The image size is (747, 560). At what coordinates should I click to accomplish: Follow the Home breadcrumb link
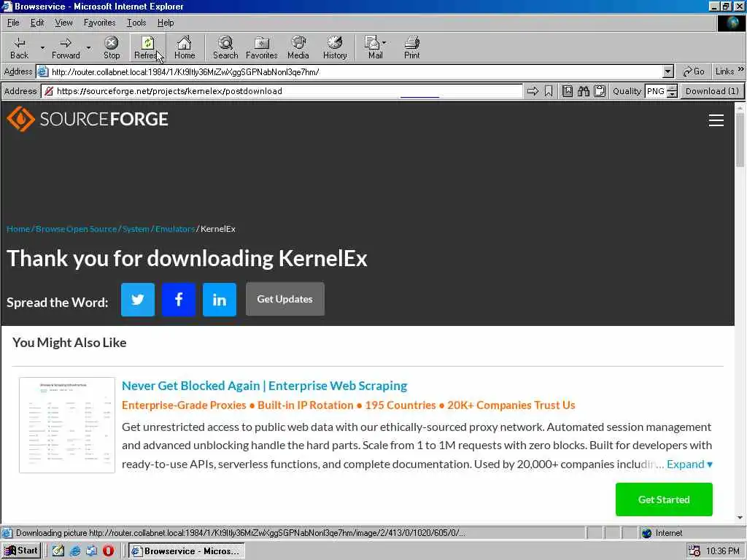[18, 229]
